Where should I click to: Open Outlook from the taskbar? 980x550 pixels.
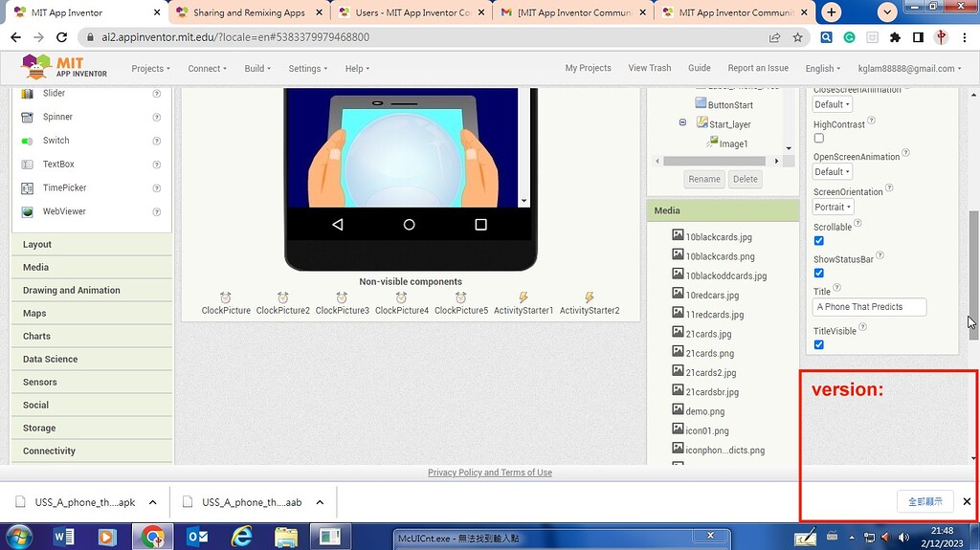point(197,537)
